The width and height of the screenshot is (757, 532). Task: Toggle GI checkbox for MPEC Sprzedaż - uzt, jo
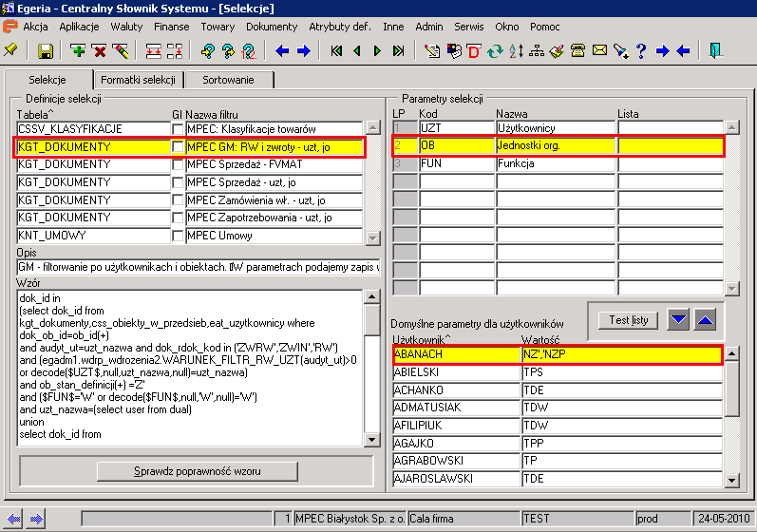pyautogui.click(x=178, y=182)
